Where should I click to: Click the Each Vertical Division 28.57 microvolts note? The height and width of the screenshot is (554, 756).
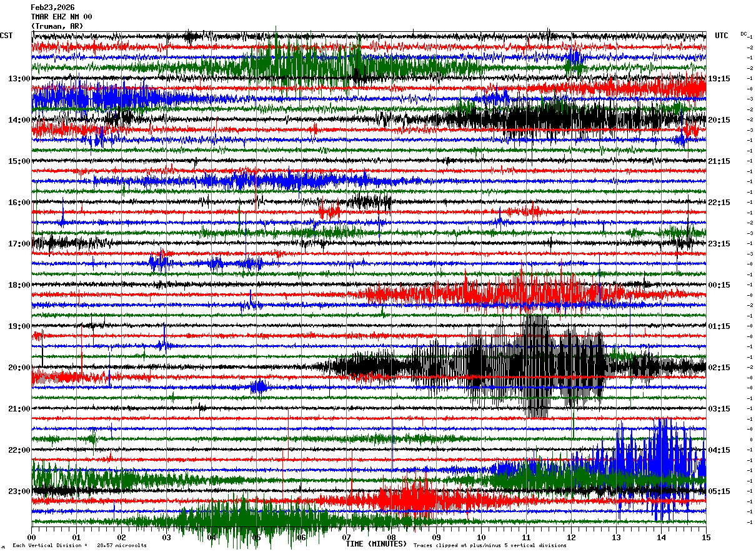(79, 546)
